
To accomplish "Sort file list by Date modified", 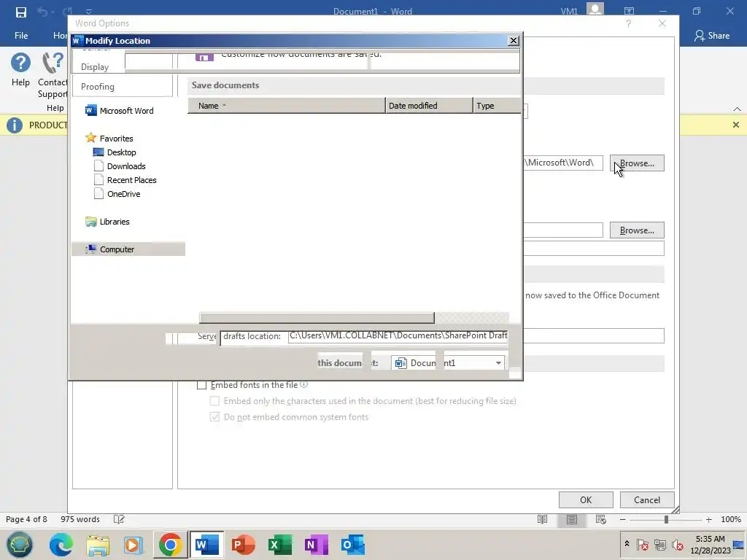I will pos(429,106).
